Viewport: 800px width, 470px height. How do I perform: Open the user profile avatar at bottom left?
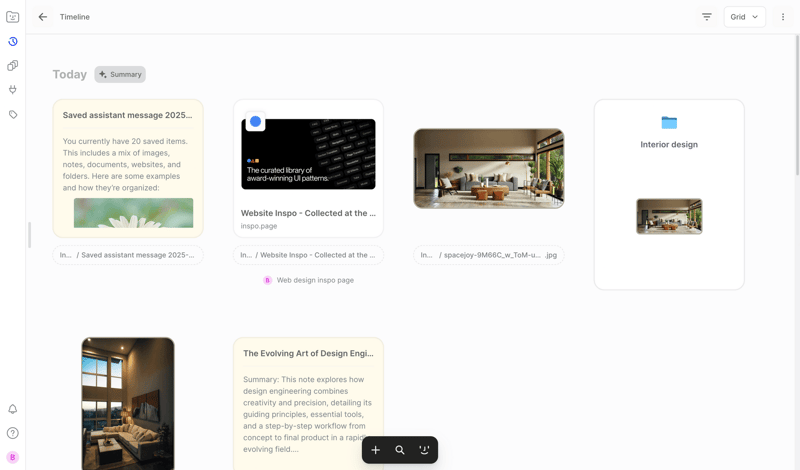coord(13,457)
